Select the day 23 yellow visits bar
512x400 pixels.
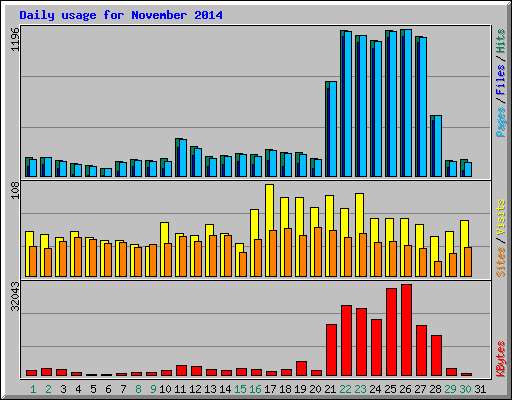360,235
